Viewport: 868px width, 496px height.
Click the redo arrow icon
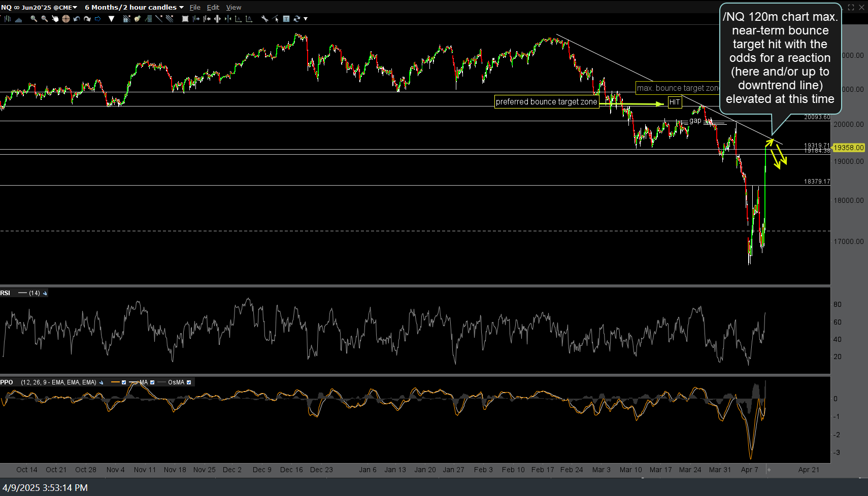(x=87, y=19)
